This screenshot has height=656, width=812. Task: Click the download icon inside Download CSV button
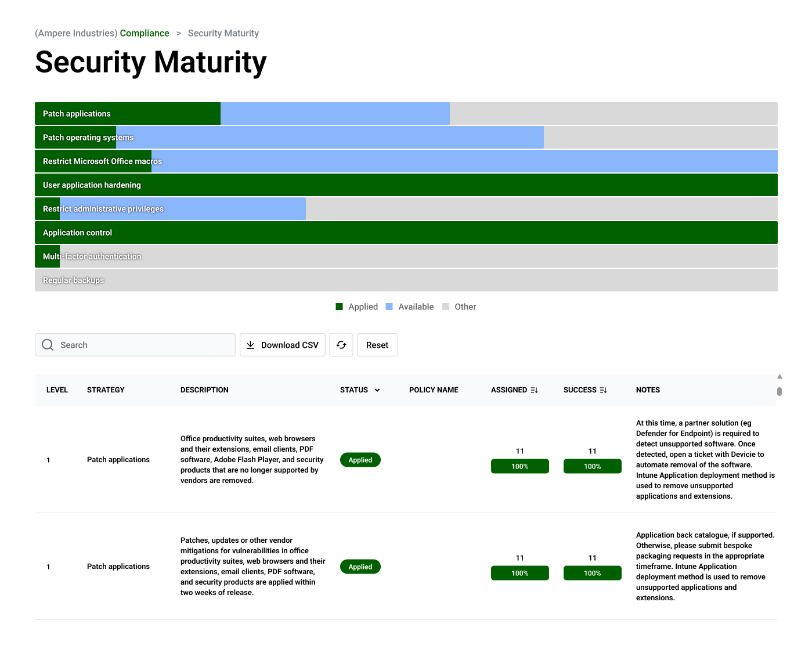point(251,345)
